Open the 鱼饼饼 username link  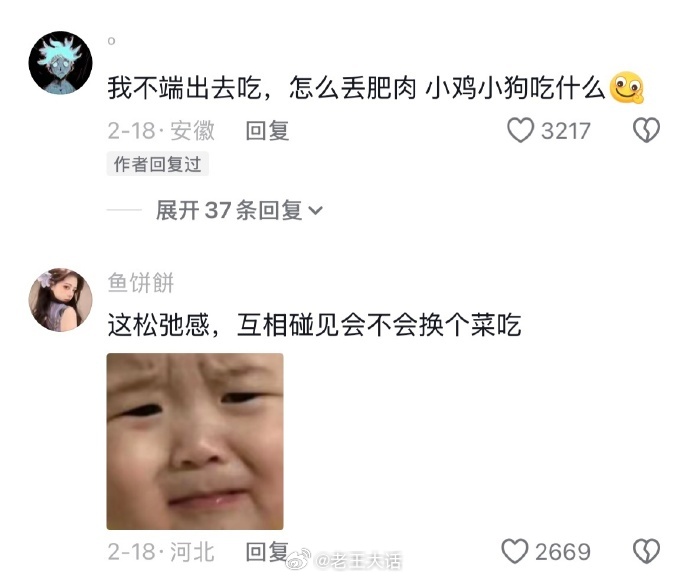point(141,283)
